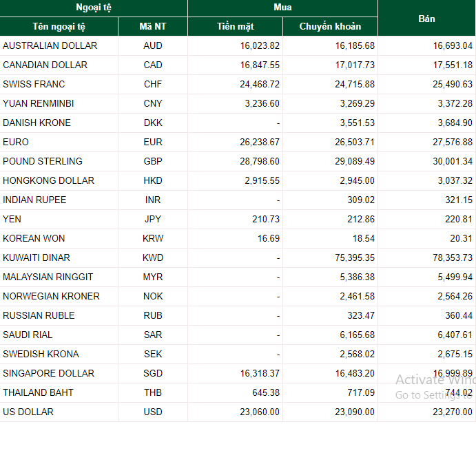Click the Mua header cell
The image size is (476, 464).
[282, 8]
